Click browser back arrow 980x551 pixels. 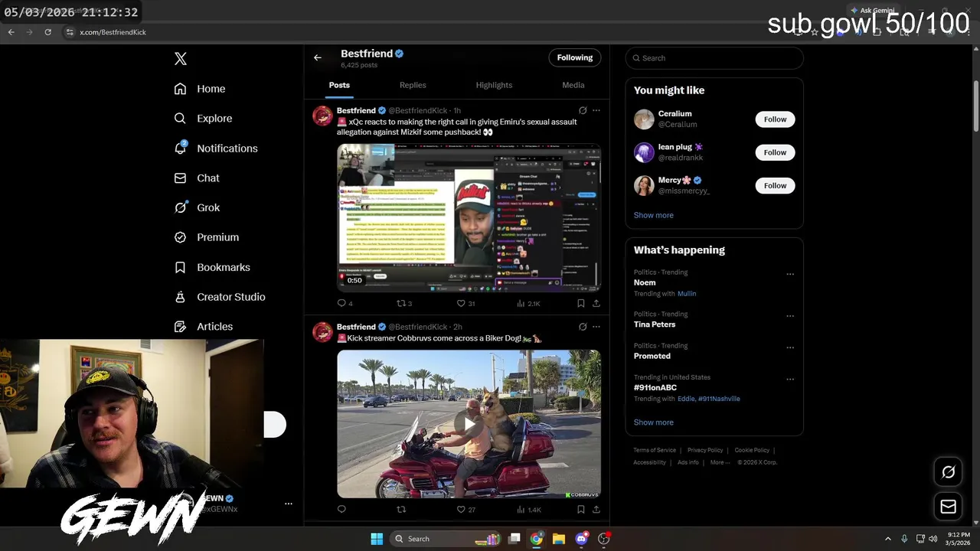11,32
